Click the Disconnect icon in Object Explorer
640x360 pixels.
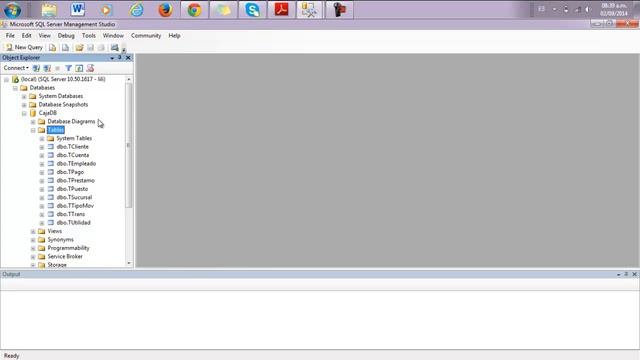[47, 68]
